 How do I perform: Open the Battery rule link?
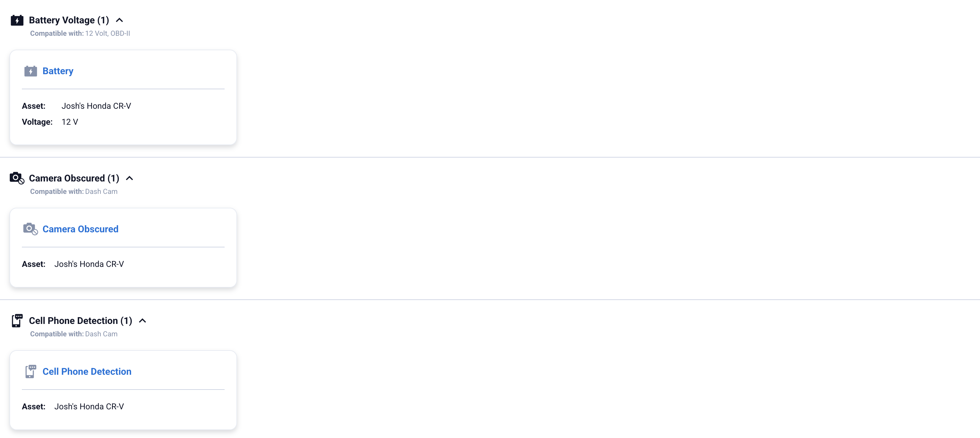pyautogui.click(x=58, y=71)
